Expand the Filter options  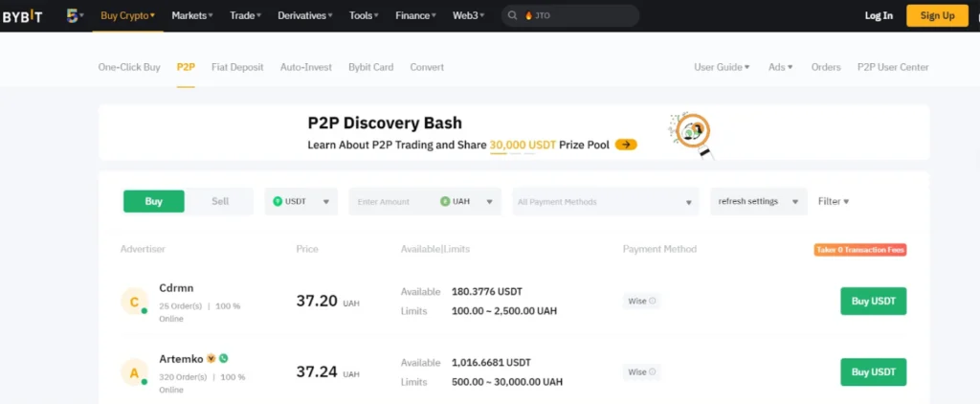pos(834,201)
